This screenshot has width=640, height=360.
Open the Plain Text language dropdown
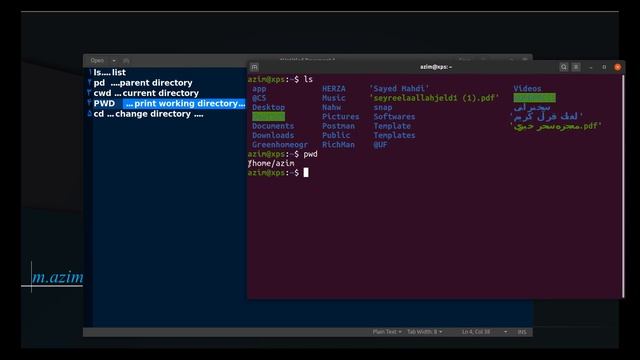[387, 332]
